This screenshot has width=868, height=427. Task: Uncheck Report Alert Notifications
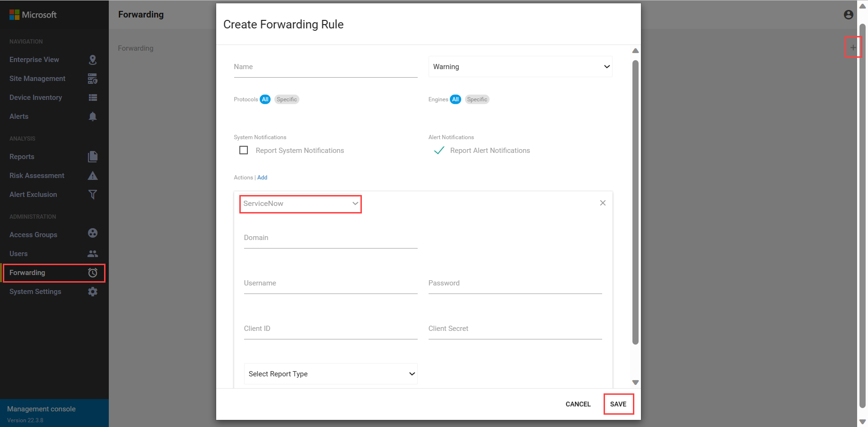pos(439,151)
